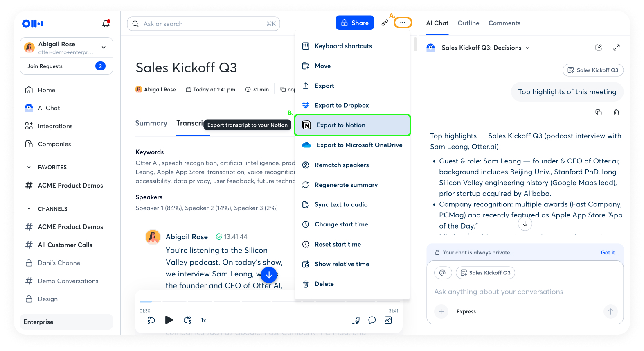The width and height of the screenshot is (644, 351).
Task: Collapse the FAVORITES section
Action: point(29,167)
